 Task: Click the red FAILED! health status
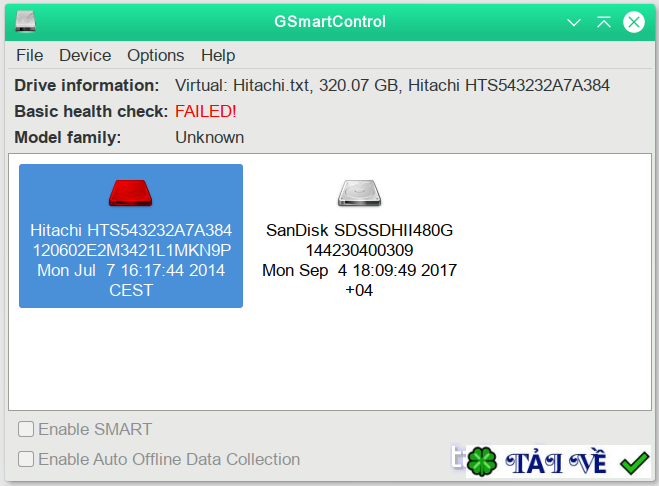(206, 111)
